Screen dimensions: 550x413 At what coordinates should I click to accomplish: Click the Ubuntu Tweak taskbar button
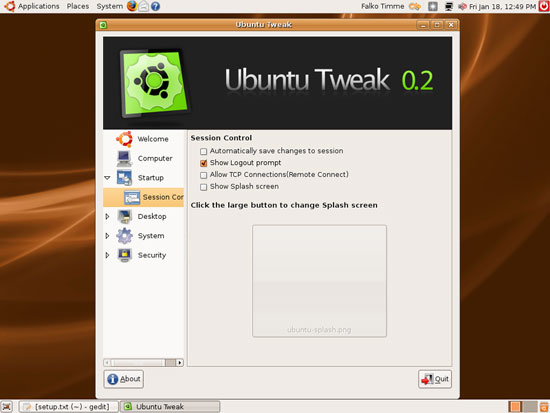click(170, 407)
